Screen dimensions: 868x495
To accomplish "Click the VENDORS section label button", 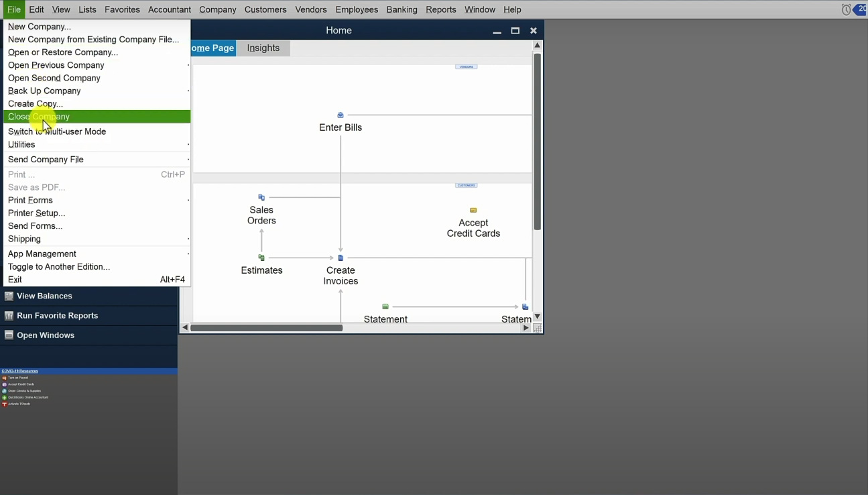I will click(x=467, y=67).
